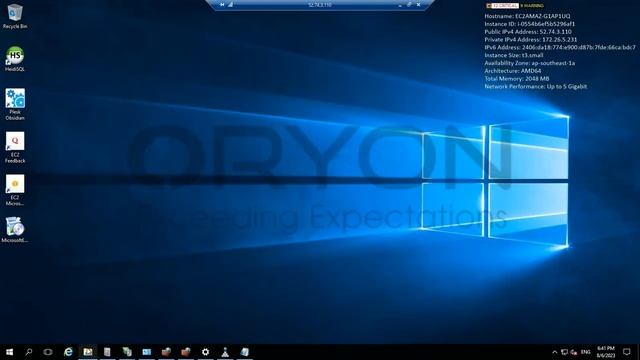The width and height of the screenshot is (640, 360).
Task: Click Availability Zone ap-southeast-1a line
Action: pyautogui.click(x=529, y=63)
